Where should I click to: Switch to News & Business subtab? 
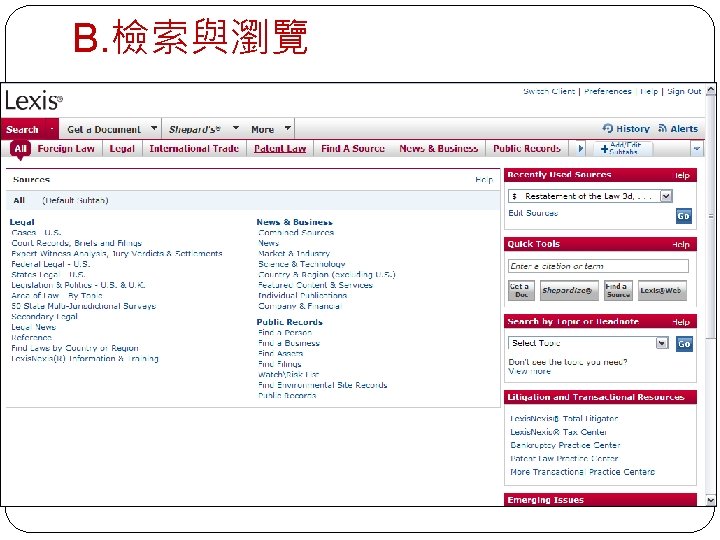pos(439,149)
